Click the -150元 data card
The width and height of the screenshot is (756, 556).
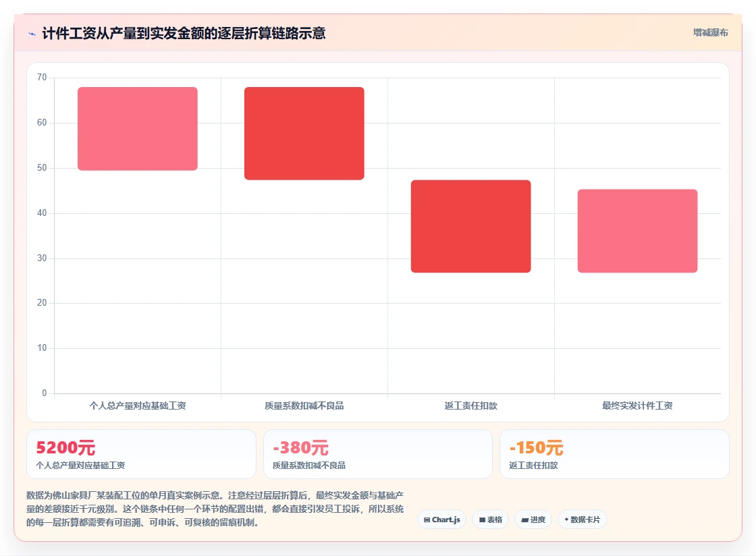[614, 454]
